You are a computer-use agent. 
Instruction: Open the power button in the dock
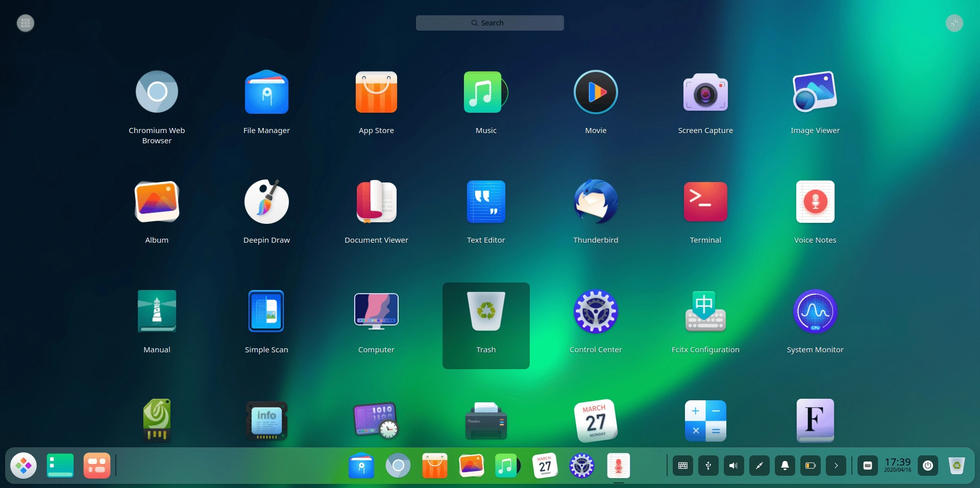coord(928,466)
